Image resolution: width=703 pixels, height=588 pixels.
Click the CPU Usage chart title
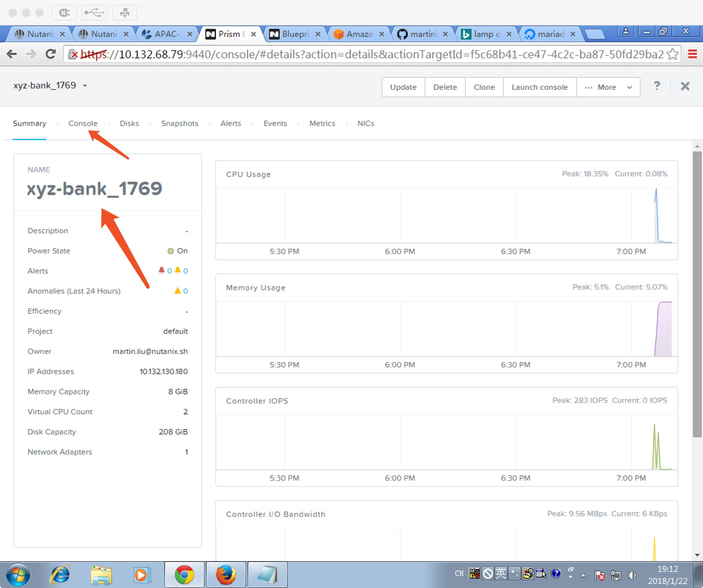click(x=248, y=174)
